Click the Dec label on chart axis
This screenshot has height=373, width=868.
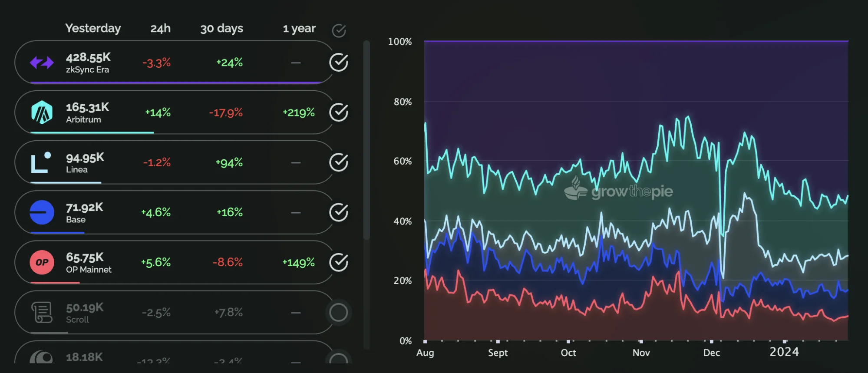[712, 353]
